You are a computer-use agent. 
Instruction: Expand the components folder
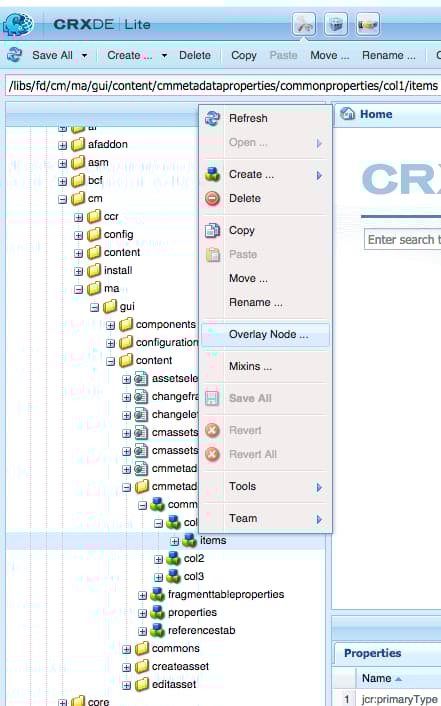click(110, 325)
